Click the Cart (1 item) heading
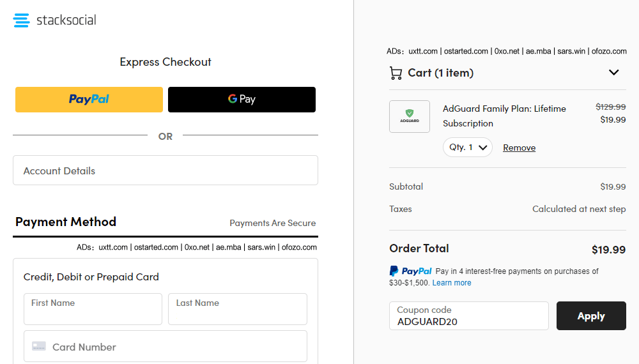Screen dimensions: 639x364 (x=441, y=73)
